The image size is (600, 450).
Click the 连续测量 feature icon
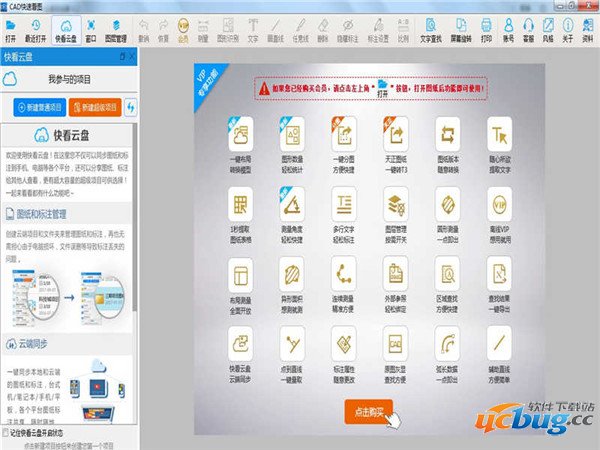[344, 274]
